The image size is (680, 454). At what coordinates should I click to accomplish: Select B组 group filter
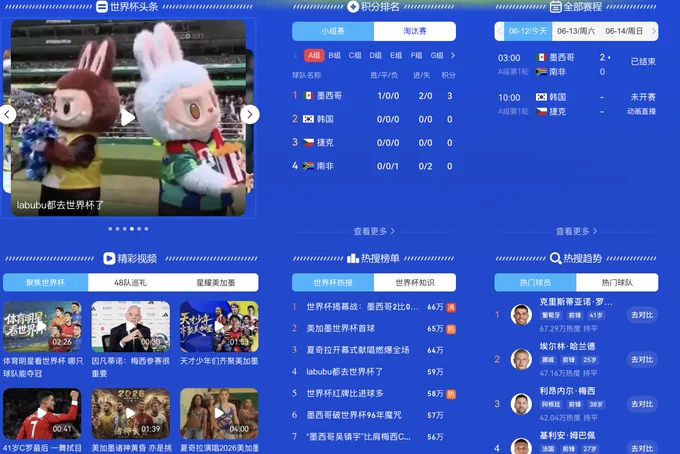334,56
